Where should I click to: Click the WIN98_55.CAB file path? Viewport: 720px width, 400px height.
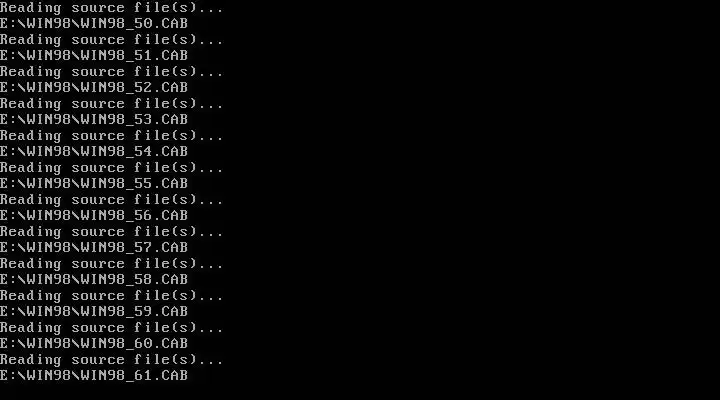(x=94, y=183)
